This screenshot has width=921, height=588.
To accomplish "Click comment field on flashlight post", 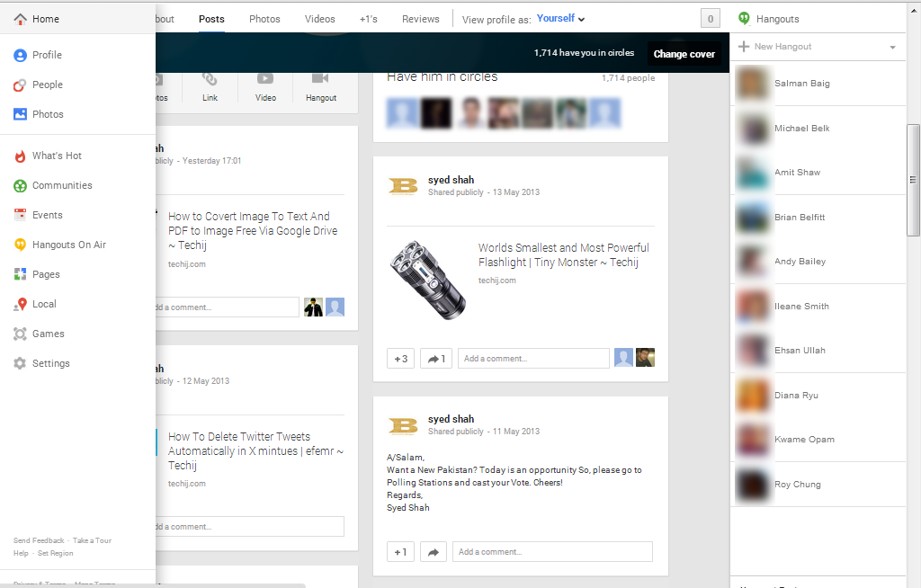I will click(533, 359).
